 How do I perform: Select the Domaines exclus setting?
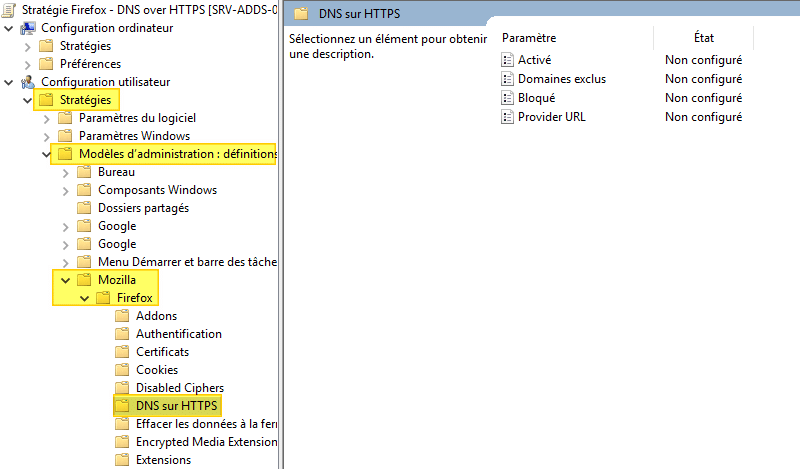point(562,79)
